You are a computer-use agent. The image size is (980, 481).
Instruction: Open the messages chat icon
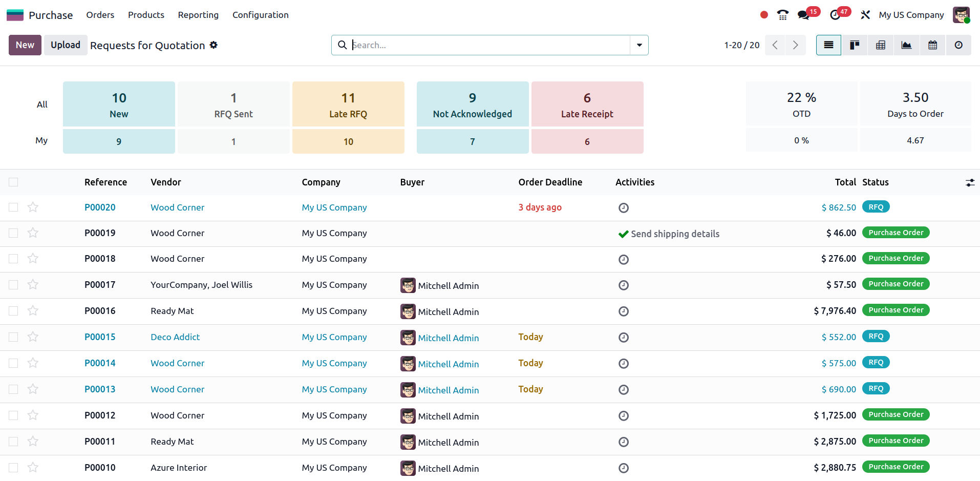pyautogui.click(x=803, y=15)
